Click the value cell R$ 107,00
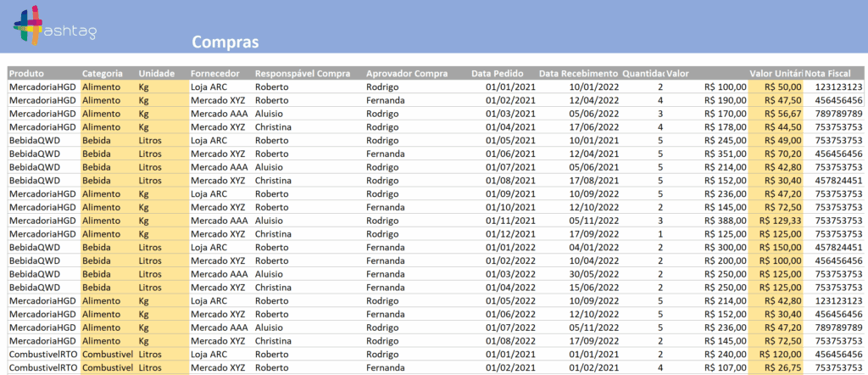The height and width of the screenshot is (375, 868). (726, 367)
